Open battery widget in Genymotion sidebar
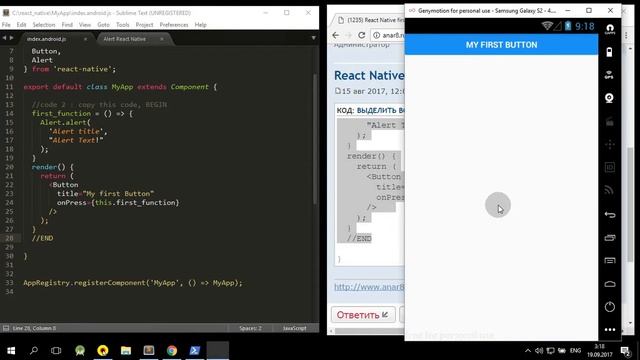Image resolution: width=640 pixels, height=360 pixels. (x=609, y=52)
